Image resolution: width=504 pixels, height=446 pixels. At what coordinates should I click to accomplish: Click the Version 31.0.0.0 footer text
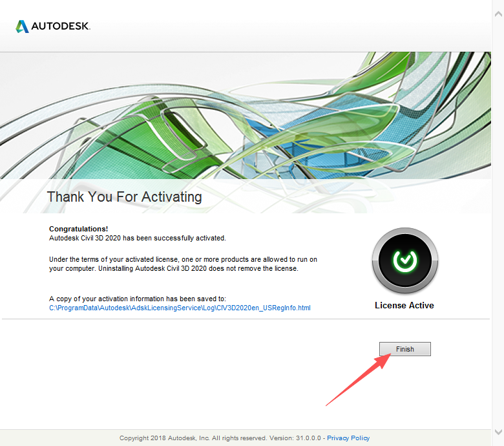[x=302, y=438]
